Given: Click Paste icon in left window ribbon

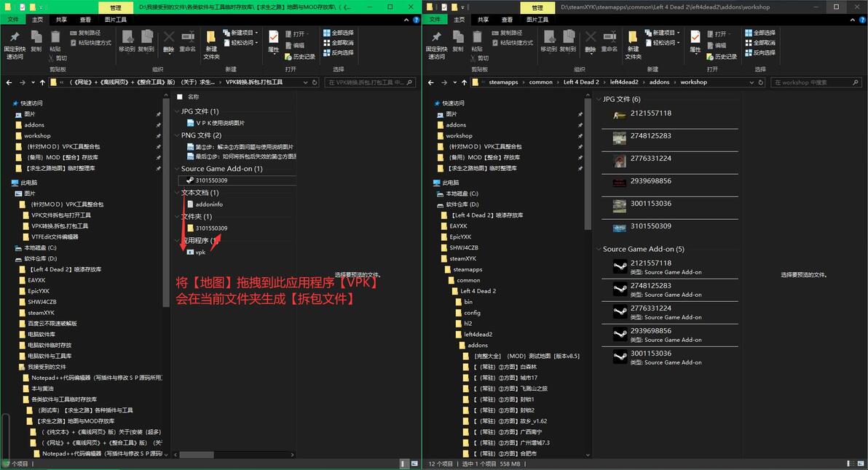Looking at the screenshot, I should [55, 41].
